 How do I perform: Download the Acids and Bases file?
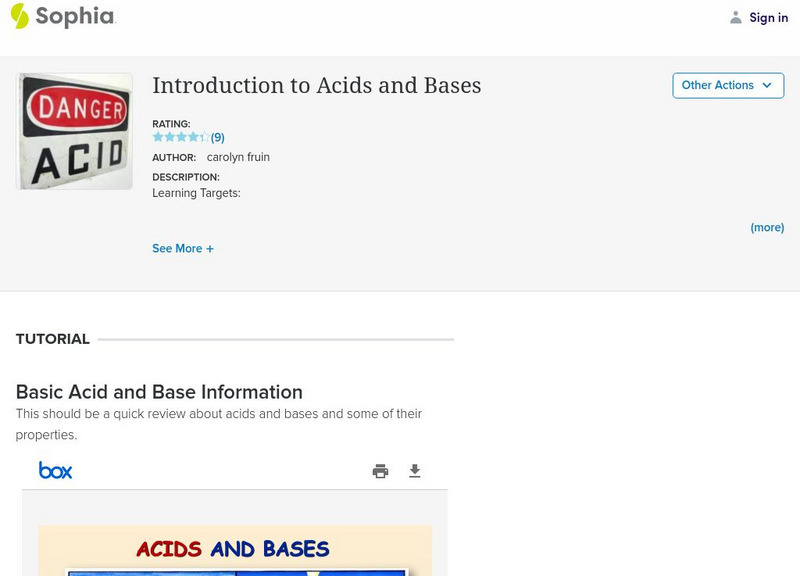click(x=416, y=470)
